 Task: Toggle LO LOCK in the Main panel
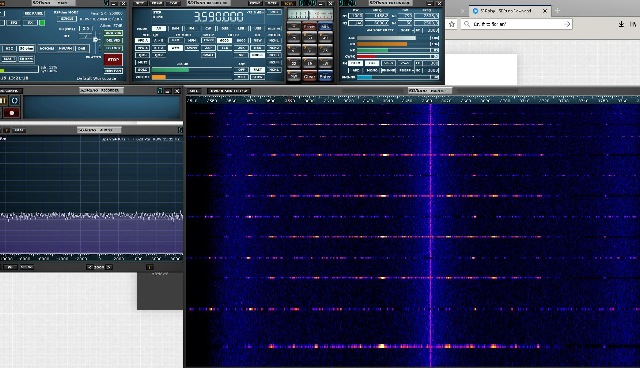[113, 48]
